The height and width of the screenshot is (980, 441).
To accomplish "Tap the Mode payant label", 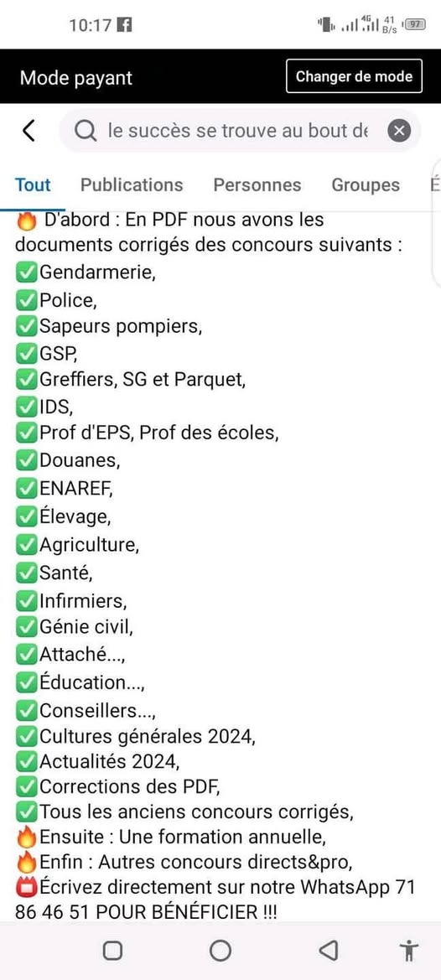I will [x=76, y=77].
